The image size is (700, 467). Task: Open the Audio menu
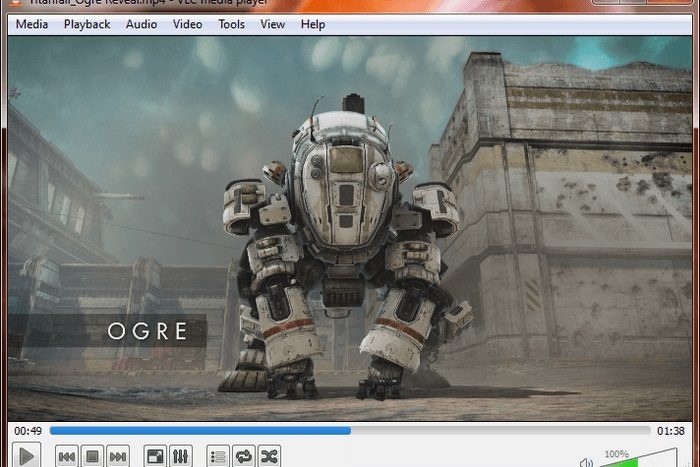141,24
